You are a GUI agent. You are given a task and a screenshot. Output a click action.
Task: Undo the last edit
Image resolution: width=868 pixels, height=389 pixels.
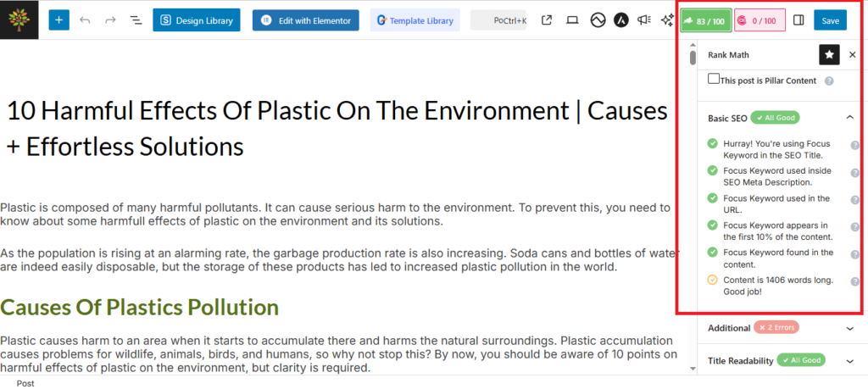85,19
